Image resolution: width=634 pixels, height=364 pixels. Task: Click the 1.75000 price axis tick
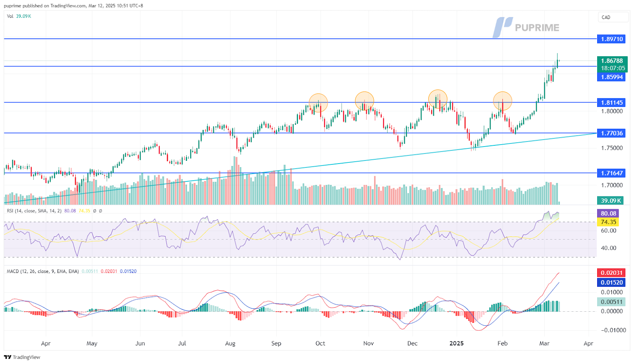click(612, 148)
